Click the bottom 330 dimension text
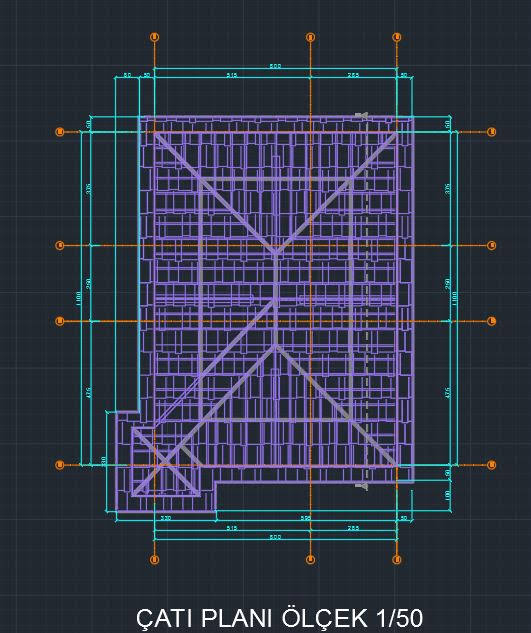The image size is (531, 633). [166, 518]
